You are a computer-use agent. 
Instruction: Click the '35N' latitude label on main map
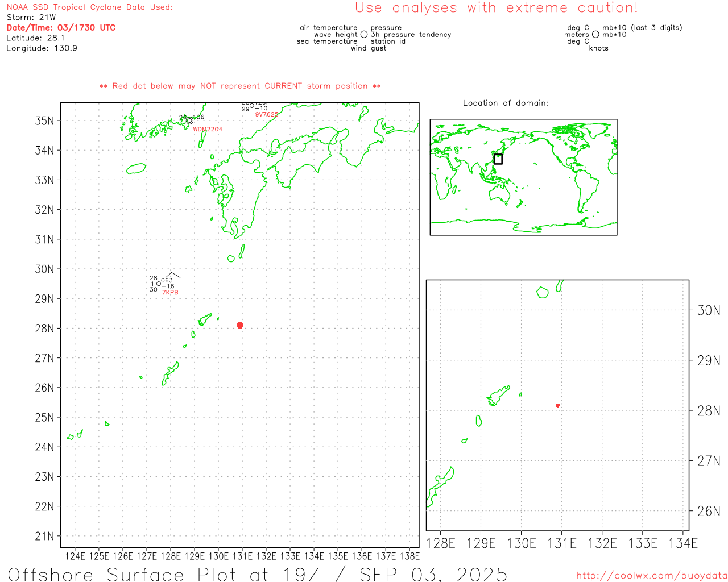pos(45,120)
